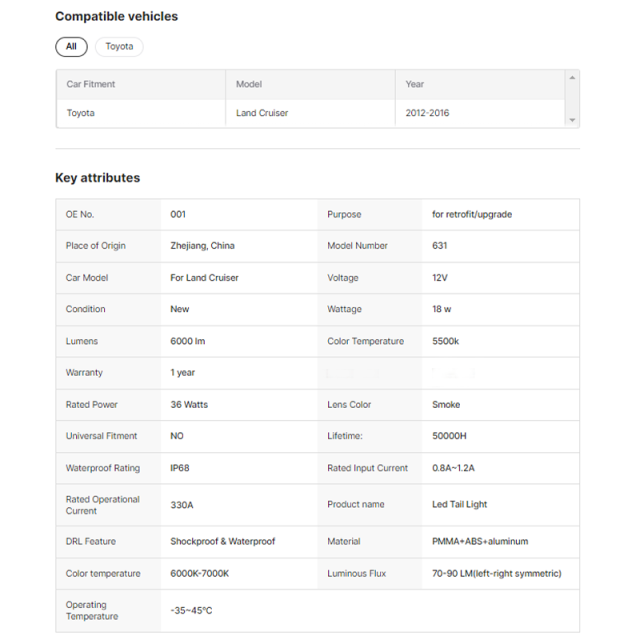
Task: Click the Smoke lens color value
Action: coord(446,405)
